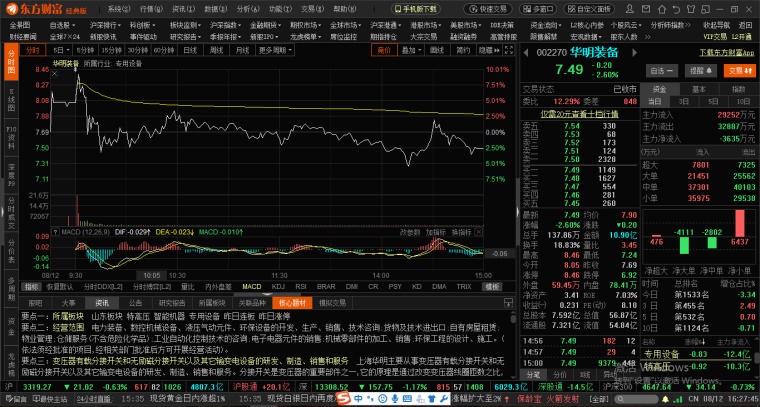This screenshot has height=407, width=760.
Task: Click the 改参数 MACD parameter link
Action: coord(410,232)
